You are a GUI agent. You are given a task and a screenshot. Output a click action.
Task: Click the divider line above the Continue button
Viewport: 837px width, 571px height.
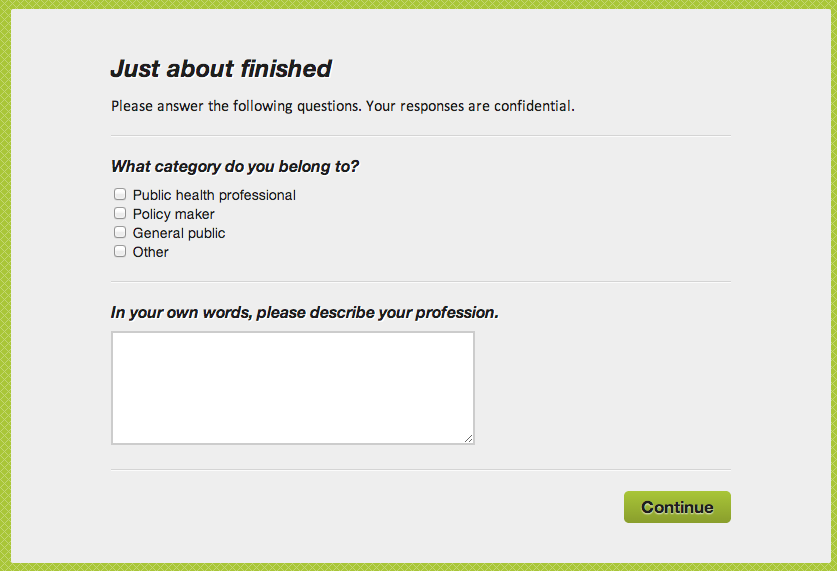(420, 469)
